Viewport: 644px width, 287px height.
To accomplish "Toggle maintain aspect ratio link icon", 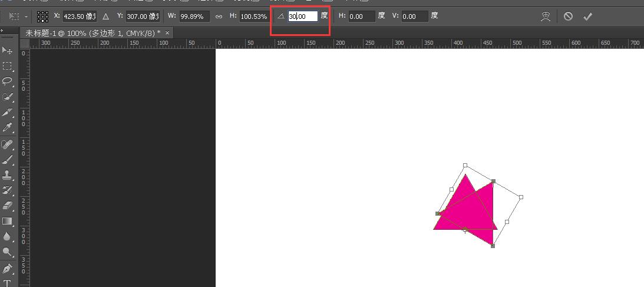I will (219, 17).
